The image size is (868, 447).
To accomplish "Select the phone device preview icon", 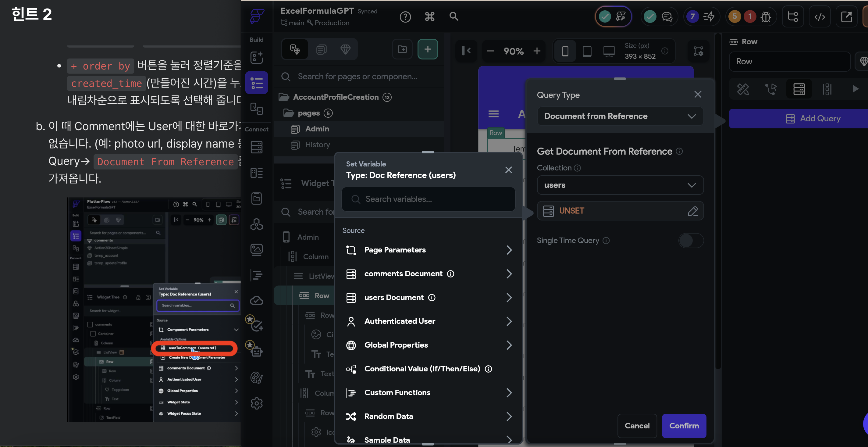I will (565, 51).
